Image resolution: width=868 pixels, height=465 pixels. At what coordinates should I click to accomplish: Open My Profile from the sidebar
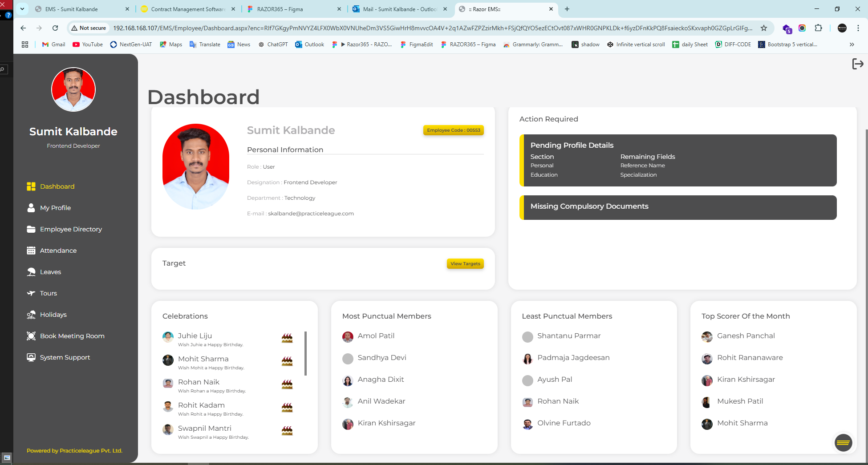(x=55, y=208)
